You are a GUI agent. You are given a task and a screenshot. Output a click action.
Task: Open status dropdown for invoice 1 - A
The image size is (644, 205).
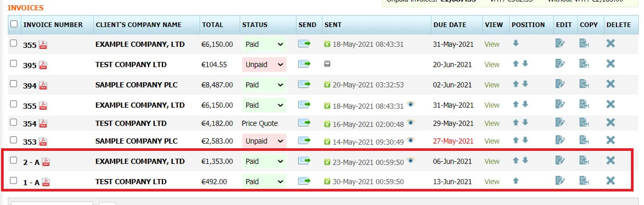tap(264, 182)
